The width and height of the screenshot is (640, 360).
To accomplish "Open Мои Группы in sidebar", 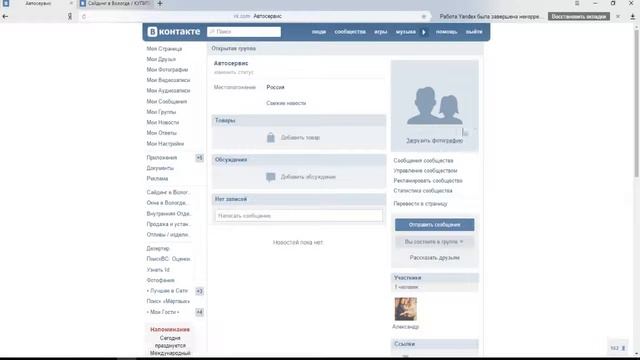I will 161,112.
